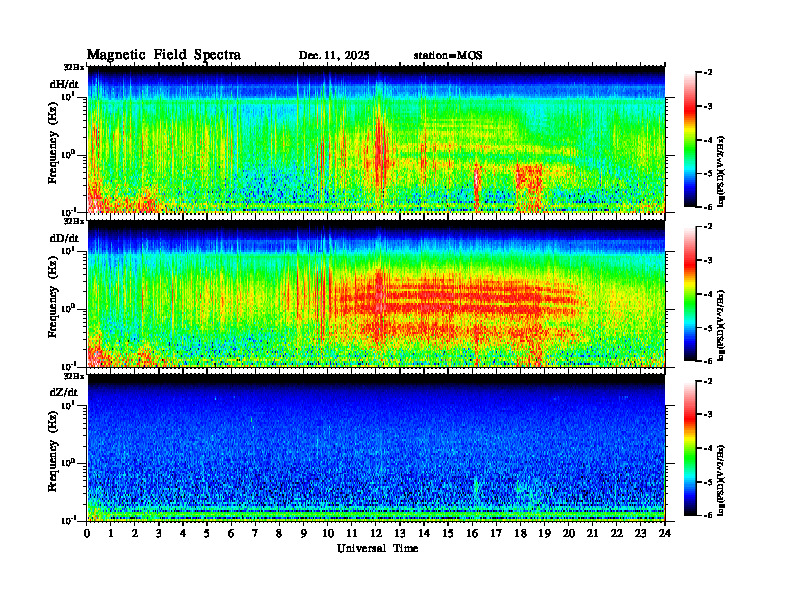
Task: Click the hour "3" tick label
Action: 159,534
